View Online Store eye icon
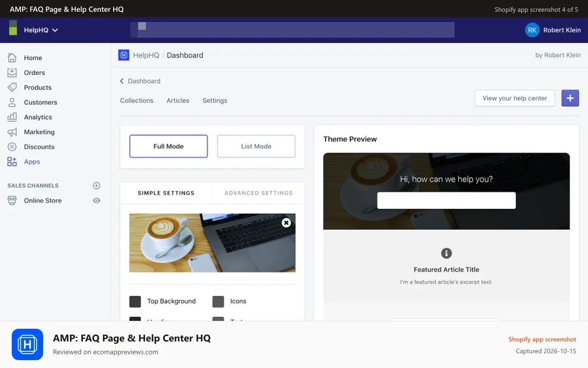588x368 pixels. pyautogui.click(x=97, y=201)
